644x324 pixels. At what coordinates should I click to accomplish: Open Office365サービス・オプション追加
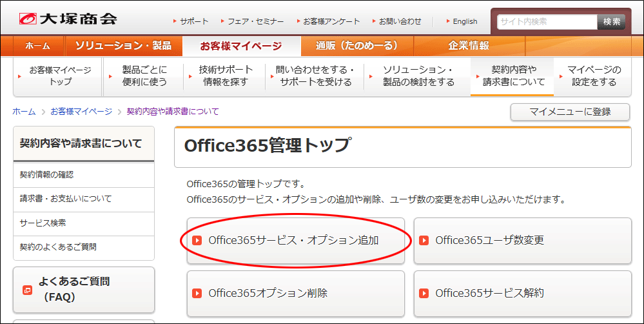296,241
